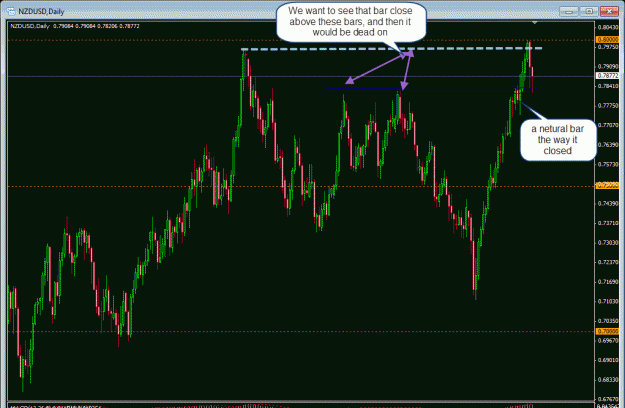
Task: Click the 0.80430 price axis value
Action: point(607,27)
